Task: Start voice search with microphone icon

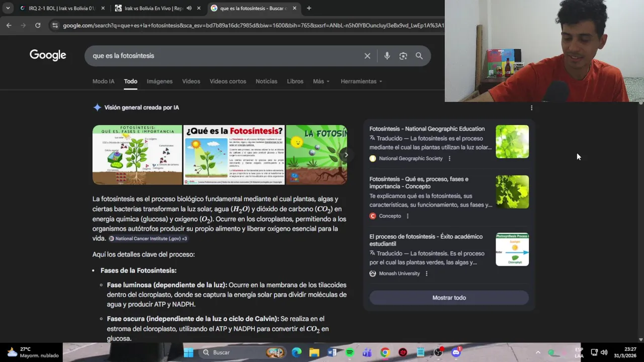Action: [387, 56]
